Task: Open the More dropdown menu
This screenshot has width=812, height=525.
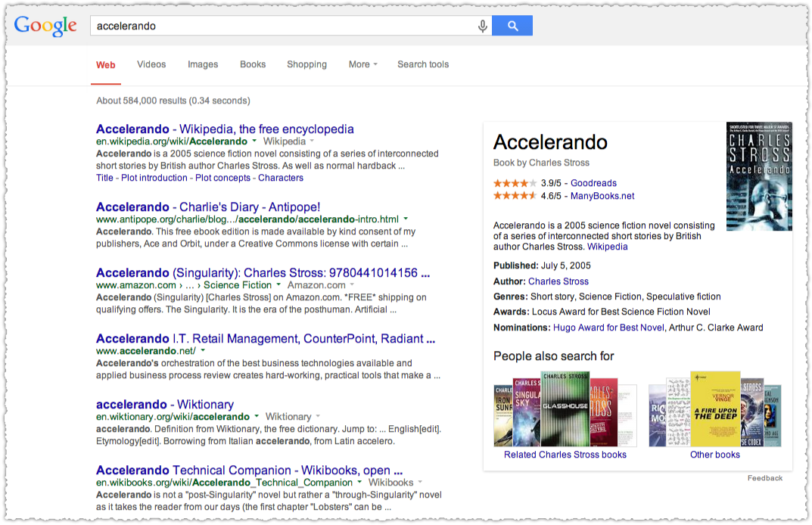Action: point(363,64)
